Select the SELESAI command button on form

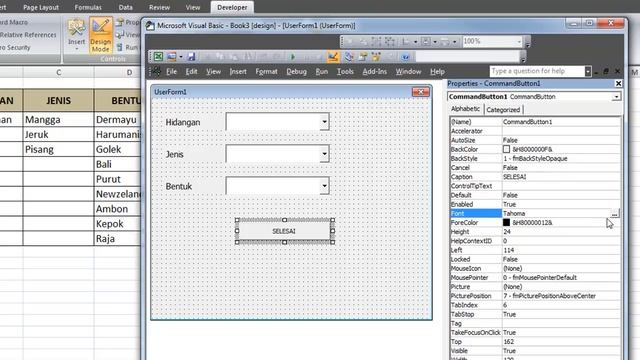pyautogui.click(x=284, y=231)
